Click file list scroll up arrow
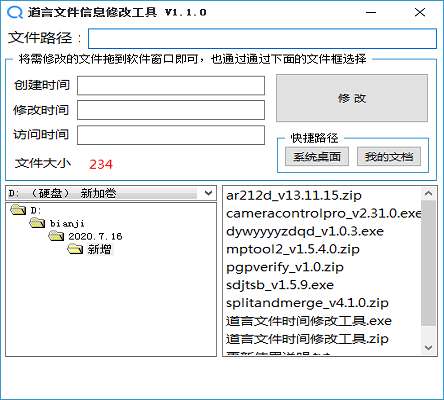The height and width of the screenshot is (400, 444). (429, 193)
